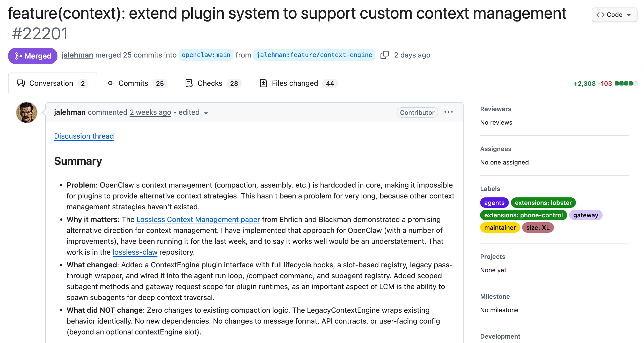Click the 2 weeks ago timestamp
644x343 pixels.
[150, 112]
